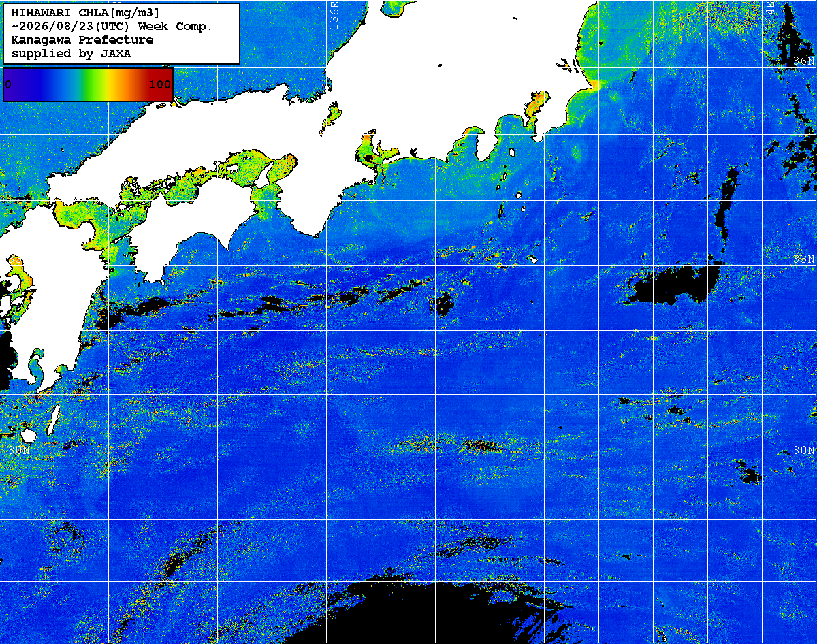Select the 2026/08/23(UTC) Week Comp. date line
817x644 pixels.
[112, 27]
